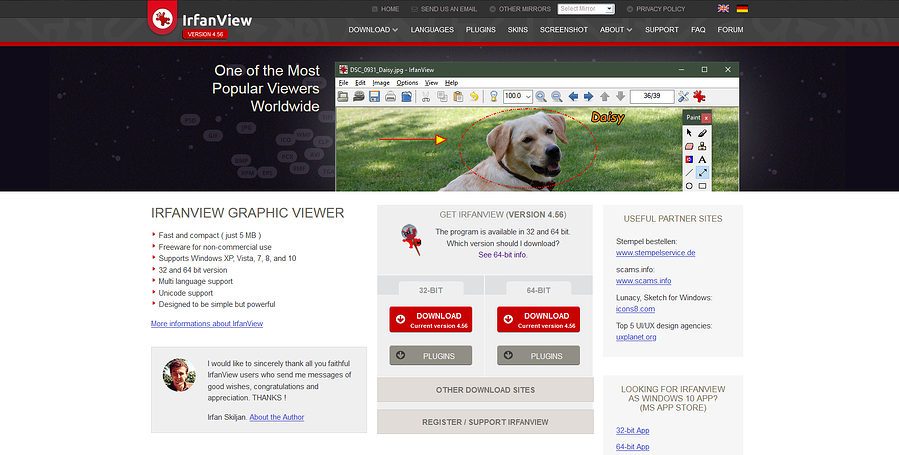This screenshot has height=455, width=899.
Task: Click REGISTER / SUPPORT IRFANVIEW button
Action: tap(485, 422)
